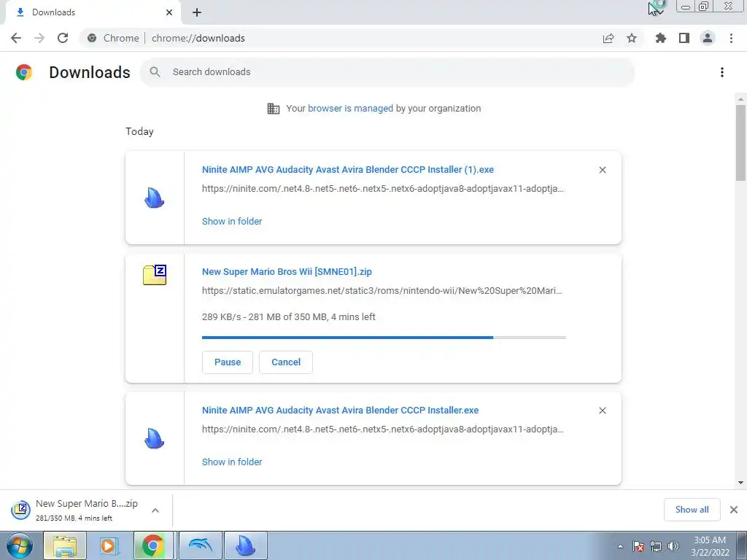Open Ninite Installer.exe file name link
Viewport: 747px width, 560px height.
coord(340,411)
